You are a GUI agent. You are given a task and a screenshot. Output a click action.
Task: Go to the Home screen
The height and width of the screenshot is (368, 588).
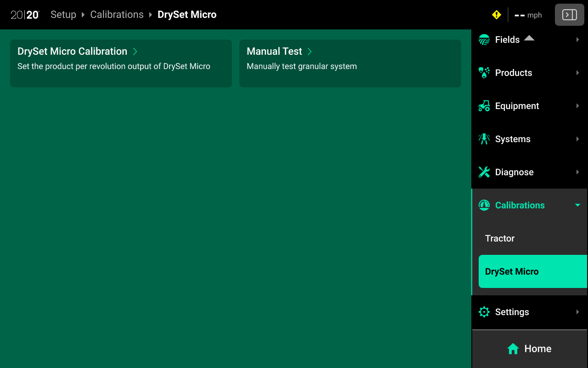(x=529, y=349)
